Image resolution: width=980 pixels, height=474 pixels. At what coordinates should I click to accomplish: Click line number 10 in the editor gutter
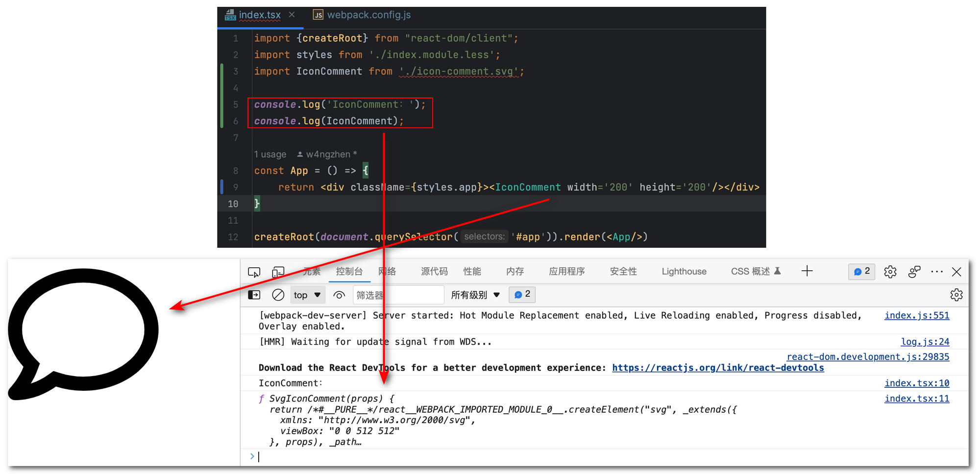[x=233, y=204]
